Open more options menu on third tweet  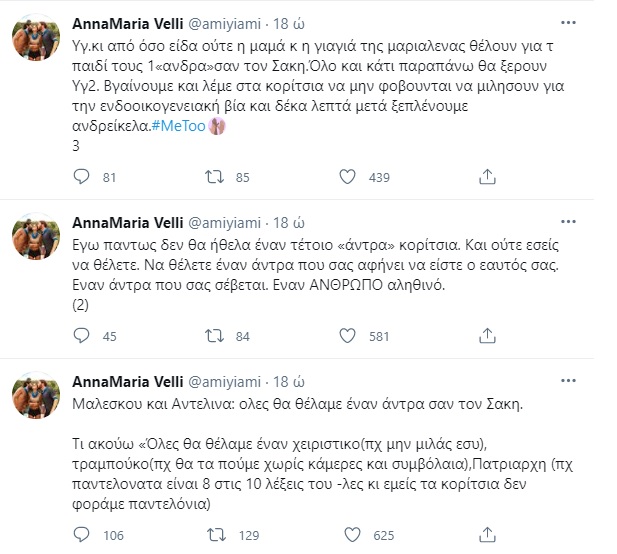568,381
